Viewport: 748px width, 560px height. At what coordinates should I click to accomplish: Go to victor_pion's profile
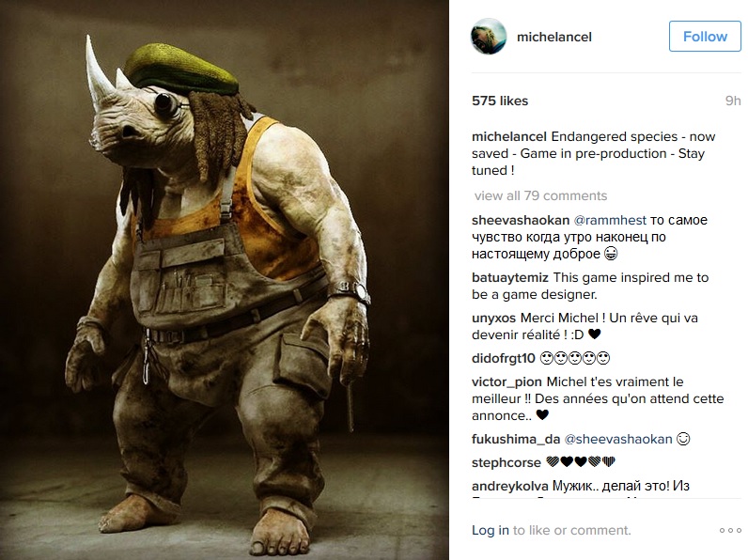coord(506,382)
